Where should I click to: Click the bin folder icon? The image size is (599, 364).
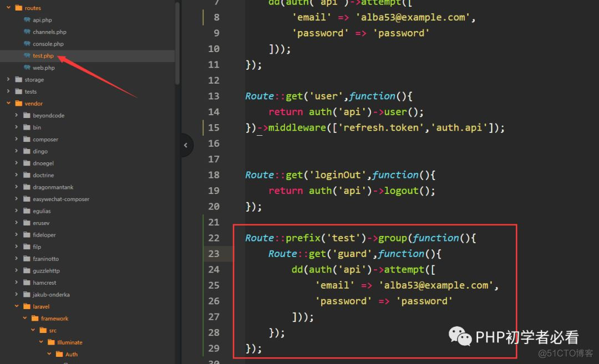27,127
